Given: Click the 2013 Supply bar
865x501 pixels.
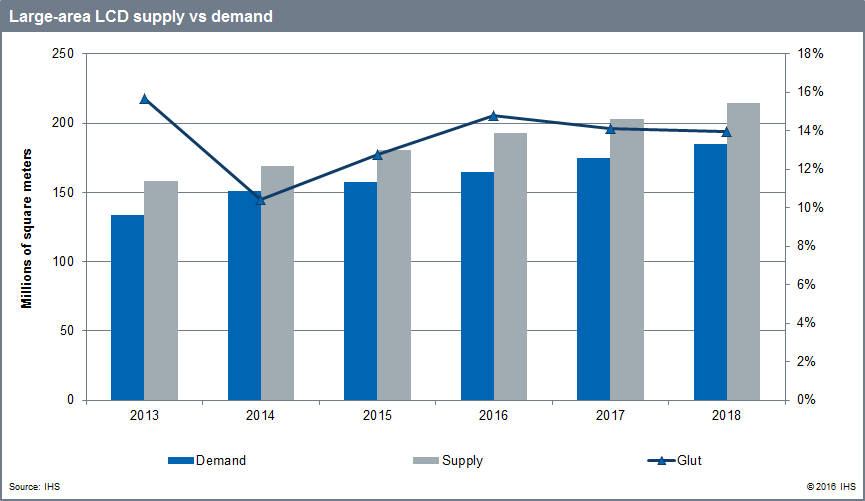Looking at the screenshot, I should click(x=161, y=290).
